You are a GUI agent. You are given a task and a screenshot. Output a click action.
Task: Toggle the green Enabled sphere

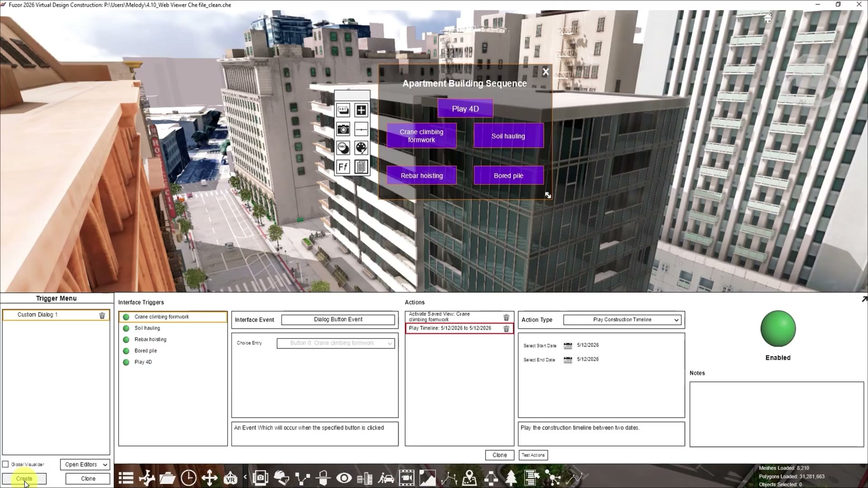pyautogui.click(x=778, y=328)
